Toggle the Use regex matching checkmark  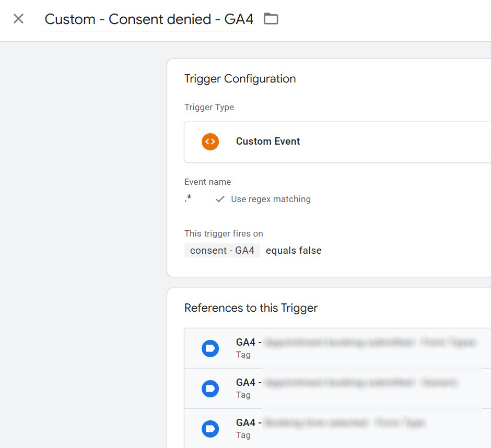click(x=220, y=199)
